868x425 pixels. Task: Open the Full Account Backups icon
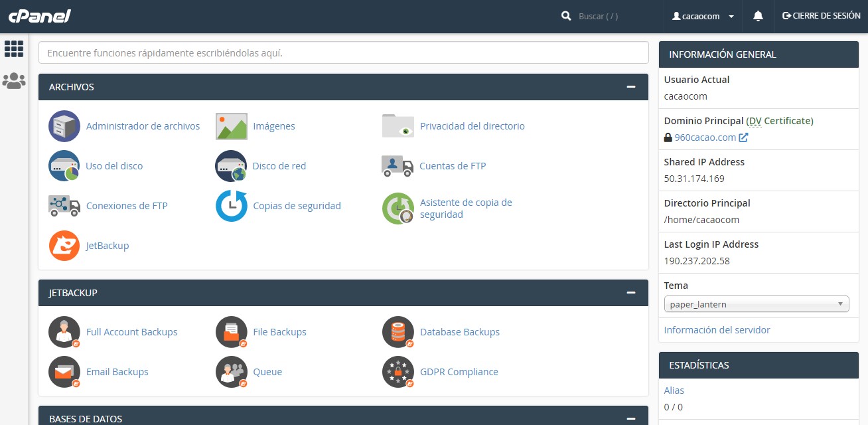[64, 332]
